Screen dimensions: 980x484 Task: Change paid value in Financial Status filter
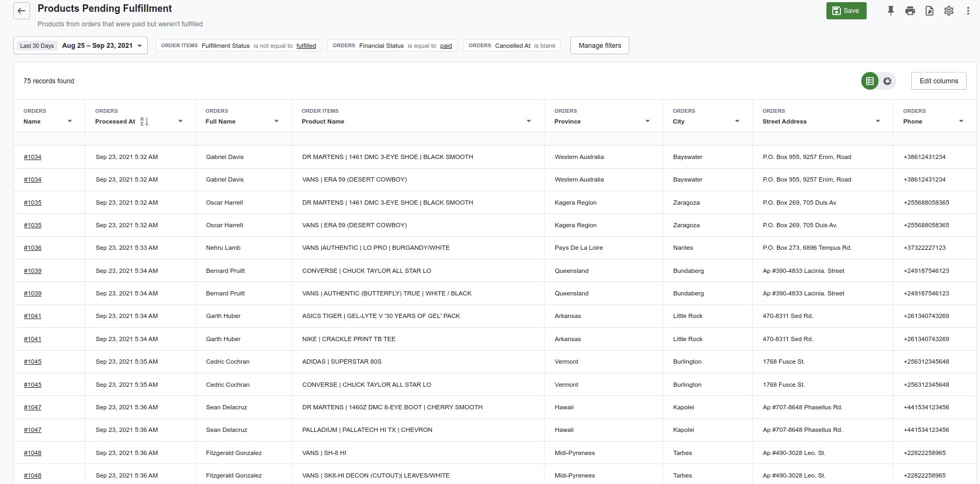(x=446, y=46)
